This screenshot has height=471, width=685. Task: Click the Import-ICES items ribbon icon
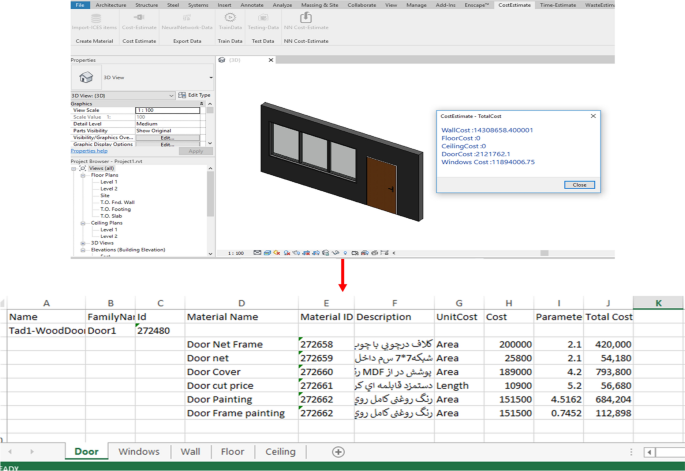96,18
